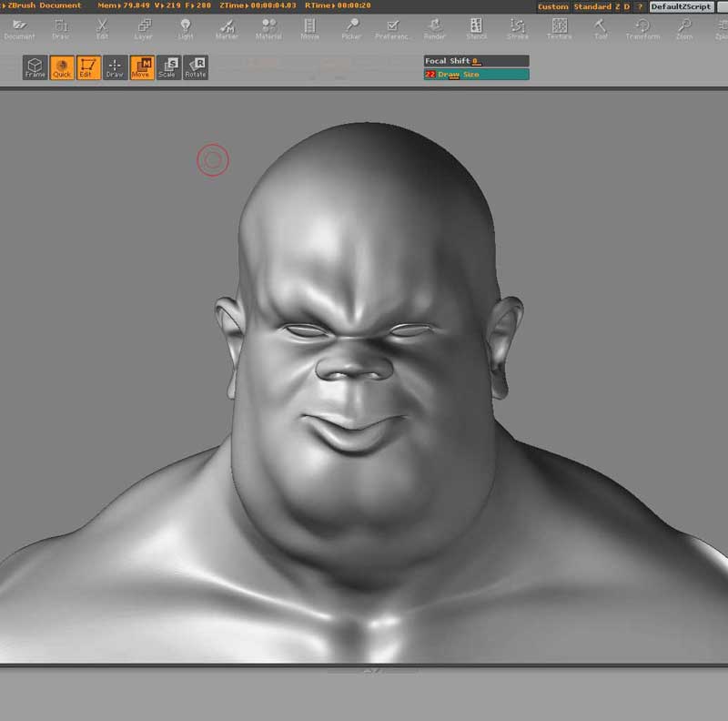728x721 pixels.
Task: Open the Tool palette icon
Action: tap(600, 29)
